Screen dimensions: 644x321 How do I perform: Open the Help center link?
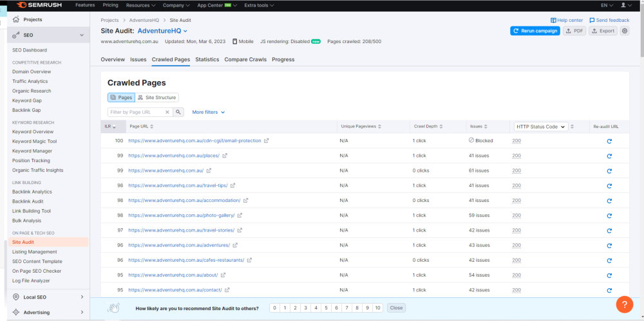tap(566, 20)
